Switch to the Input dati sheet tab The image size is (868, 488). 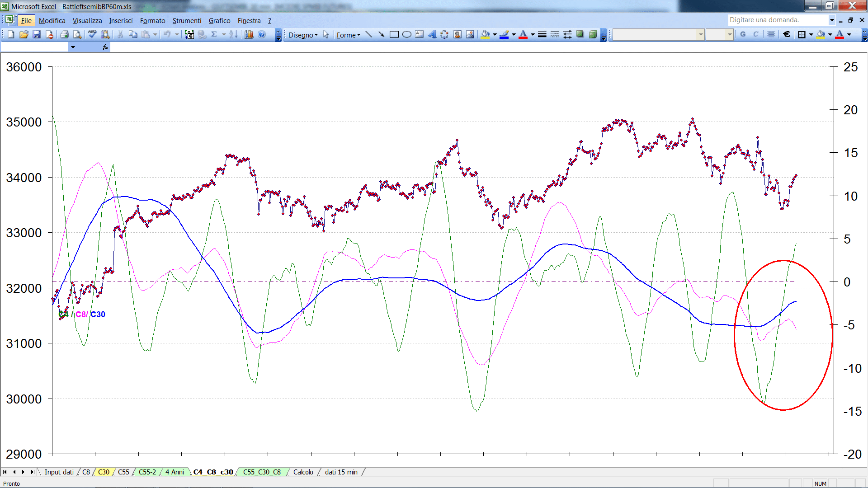pyautogui.click(x=59, y=472)
